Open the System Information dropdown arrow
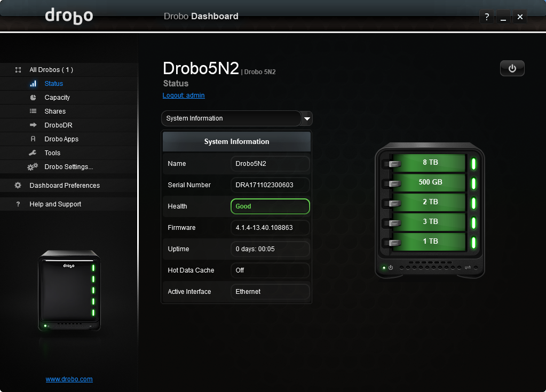 pyautogui.click(x=307, y=118)
